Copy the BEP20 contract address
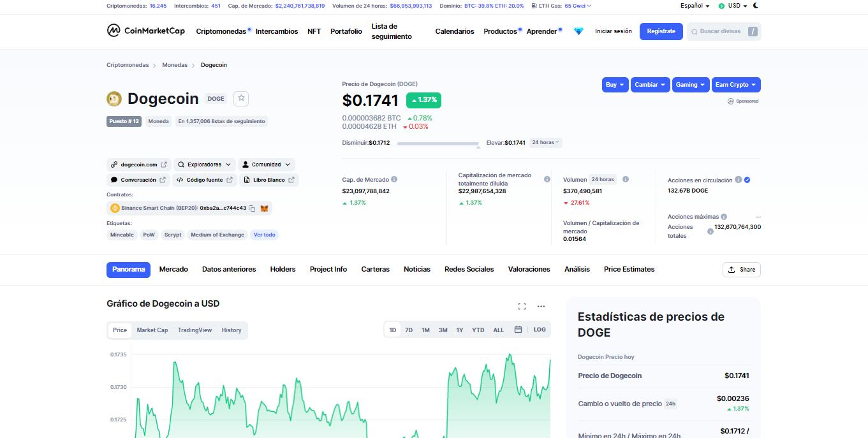868x438 pixels. tap(252, 208)
